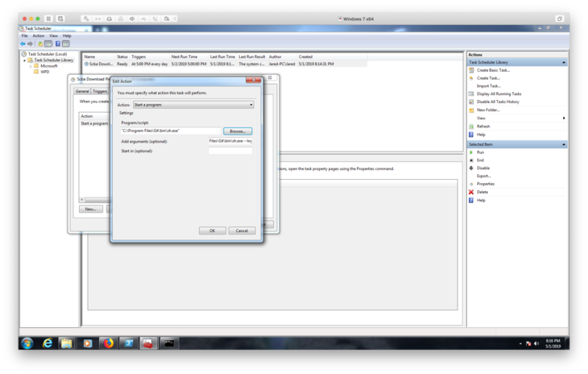Click End for the selected task
This screenshot has height=374, width=588.
point(480,160)
